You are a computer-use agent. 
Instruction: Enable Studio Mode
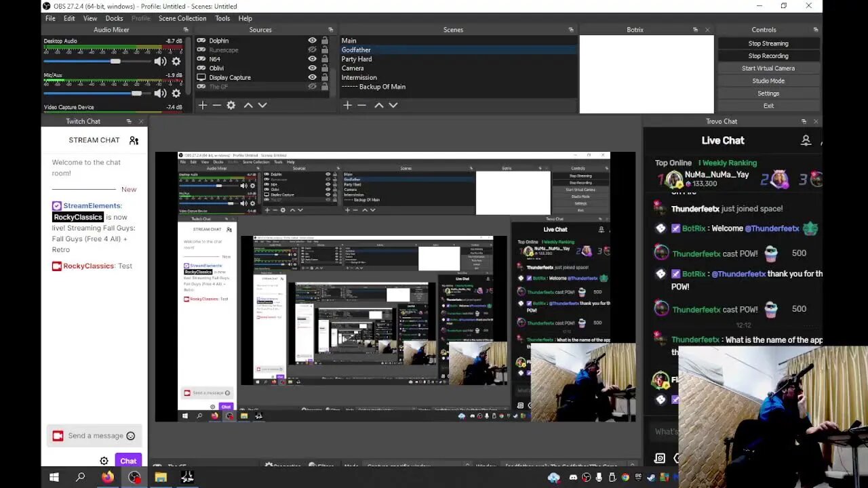tap(768, 81)
